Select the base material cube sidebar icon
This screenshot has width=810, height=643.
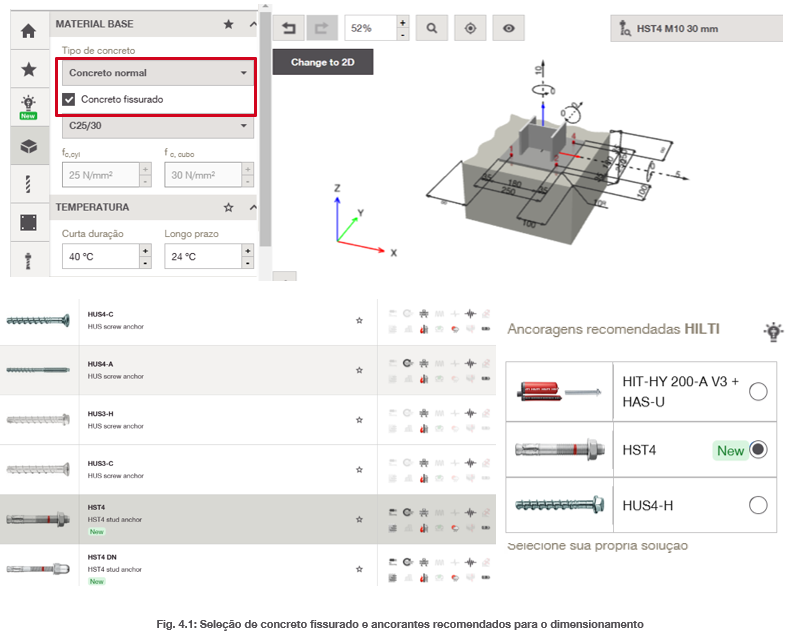coord(29,146)
